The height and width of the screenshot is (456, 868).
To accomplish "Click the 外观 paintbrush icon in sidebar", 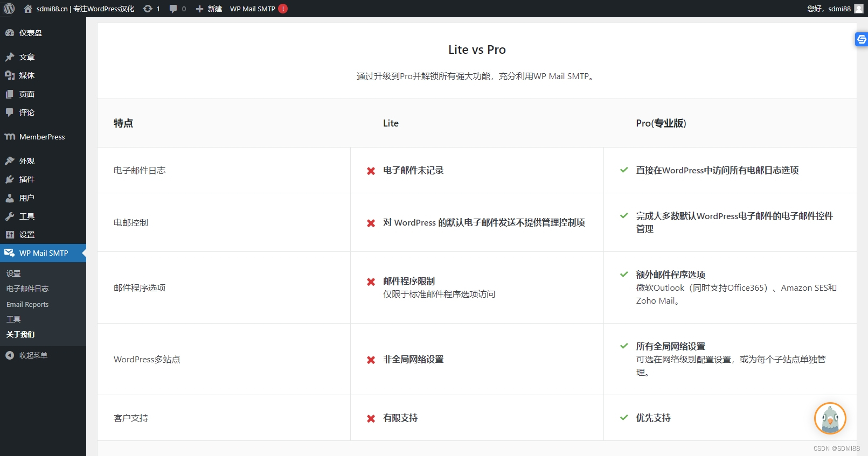I will click(10, 161).
